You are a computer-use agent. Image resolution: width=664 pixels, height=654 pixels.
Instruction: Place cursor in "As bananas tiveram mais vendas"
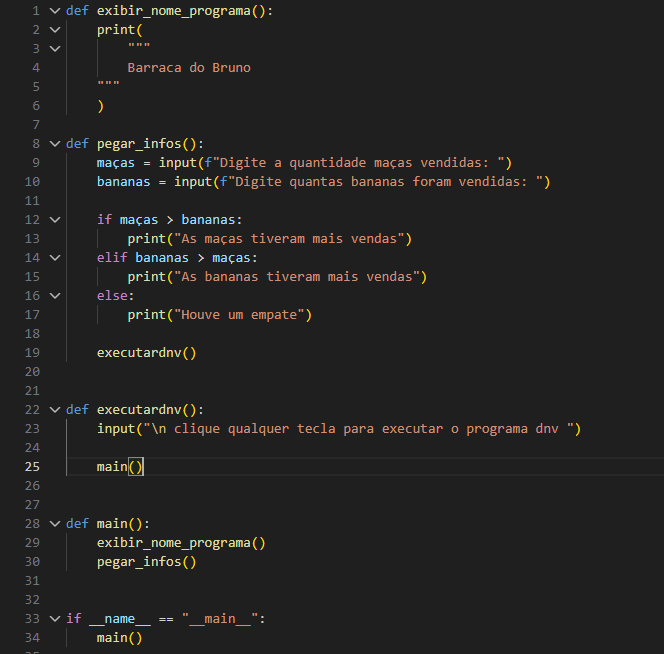pyautogui.click(x=300, y=277)
